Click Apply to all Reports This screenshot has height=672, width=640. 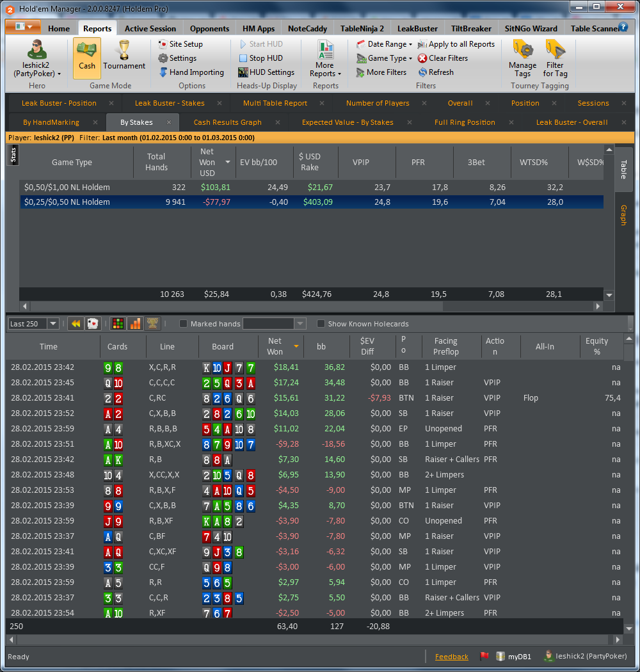(x=456, y=44)
